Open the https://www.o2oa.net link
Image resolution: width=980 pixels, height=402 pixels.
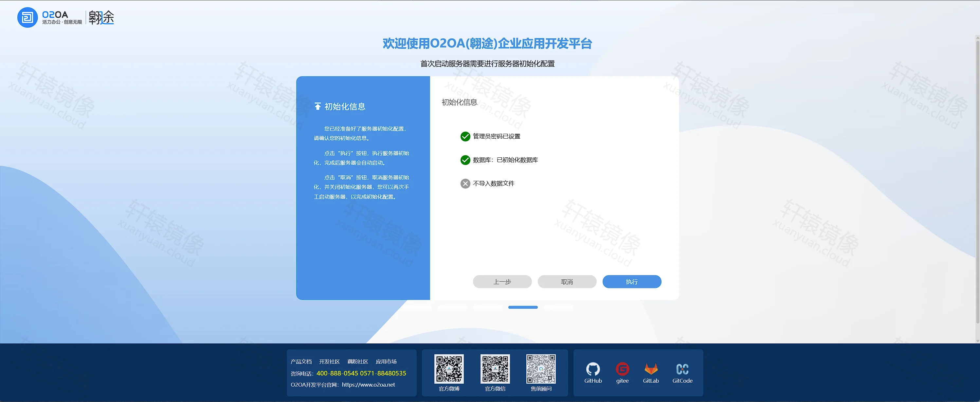click(368, 385)
